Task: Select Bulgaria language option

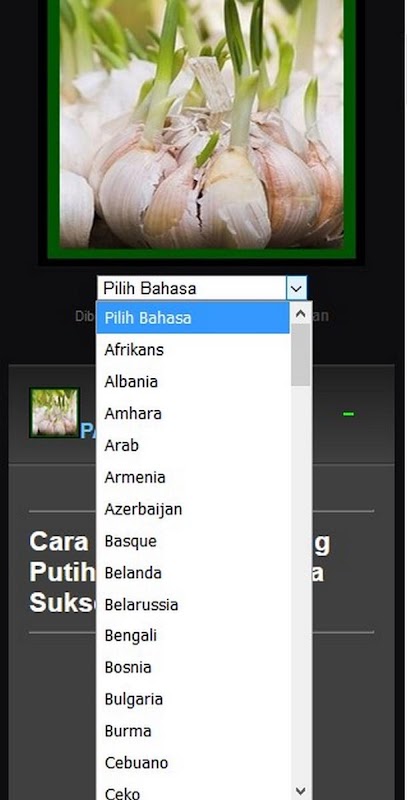Action: coord(193,699)
